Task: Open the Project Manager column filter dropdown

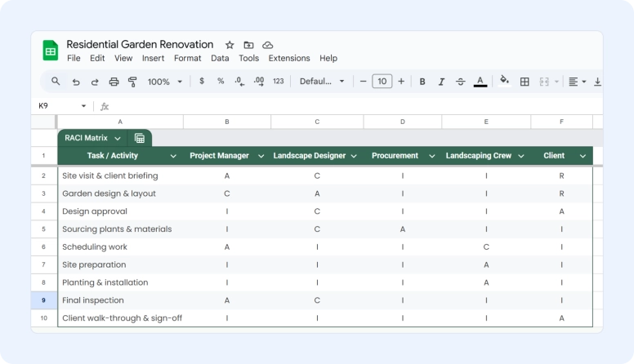Action: click(x=261, y=156)
